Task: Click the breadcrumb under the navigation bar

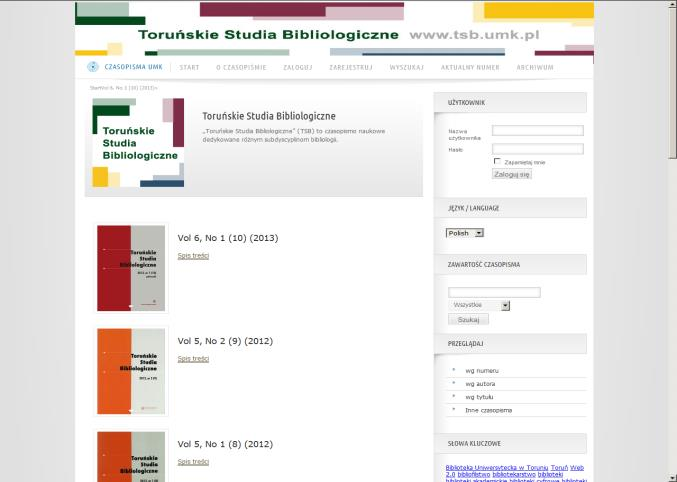Action: pyautogui.click(x=124, y=88)
